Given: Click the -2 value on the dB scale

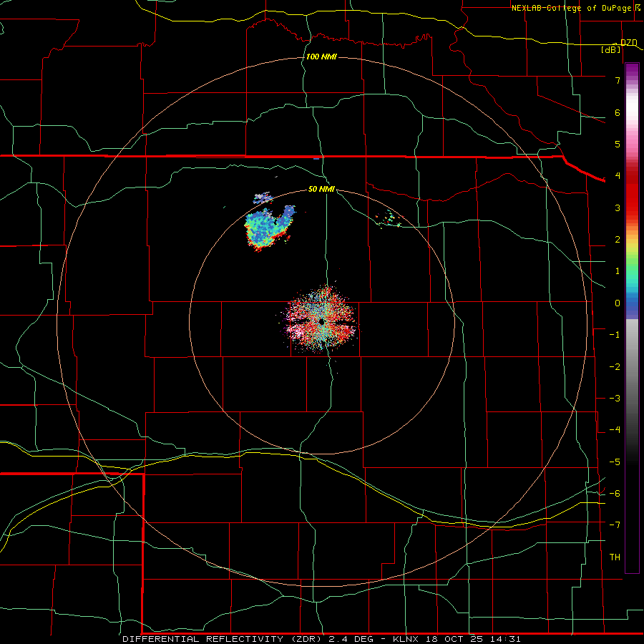Looking at the screenshot, I should (615, 367).
